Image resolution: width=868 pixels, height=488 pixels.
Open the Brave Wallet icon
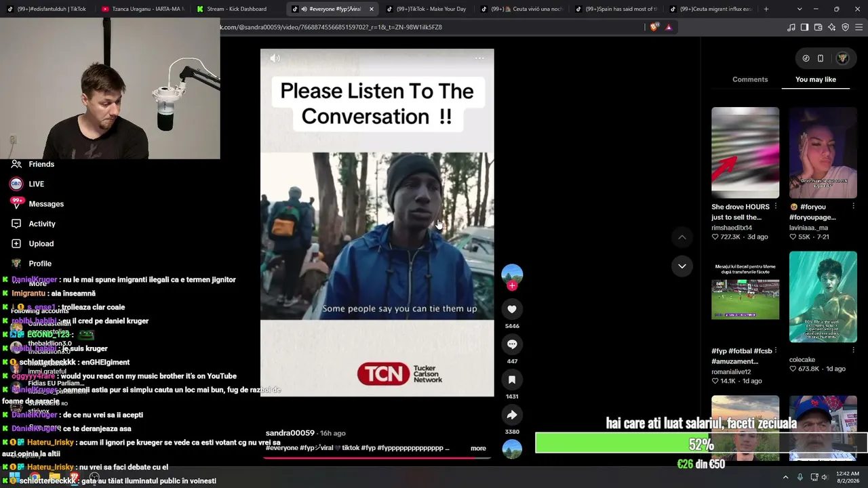[x=818, y=27]
